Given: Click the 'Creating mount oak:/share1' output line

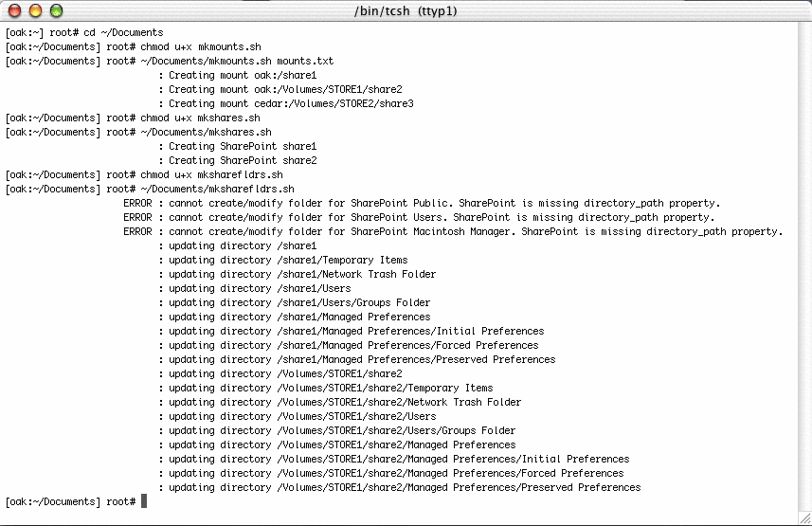Looking at the screenshot, I should 242,75.
